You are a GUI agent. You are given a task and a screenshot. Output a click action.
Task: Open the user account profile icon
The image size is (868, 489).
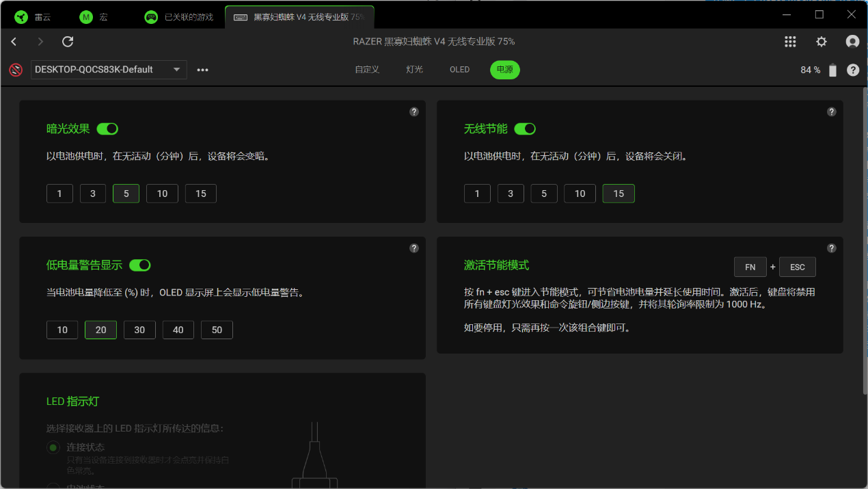852,42
